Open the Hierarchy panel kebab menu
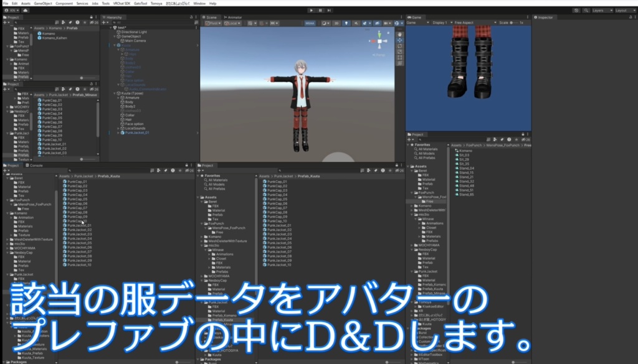638x364 pixels. [x=196, y=17]
